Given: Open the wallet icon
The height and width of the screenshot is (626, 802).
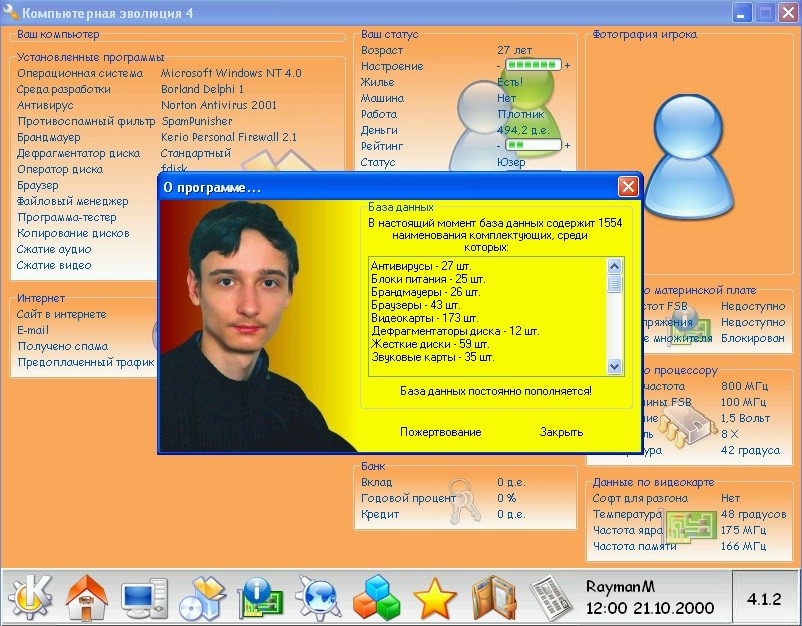Looking at the screenshot, I should pos(493,598).
